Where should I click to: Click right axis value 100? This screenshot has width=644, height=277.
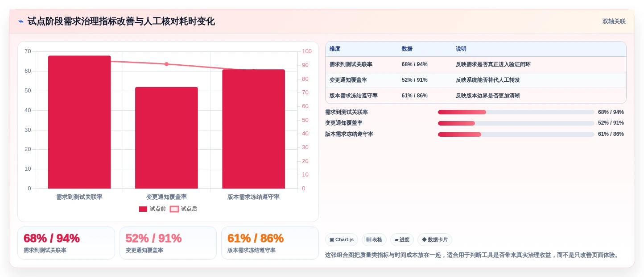307,51
